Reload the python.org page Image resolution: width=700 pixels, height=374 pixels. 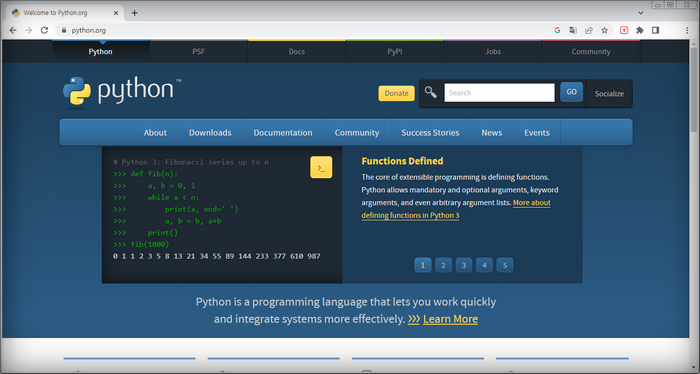point(44,30)
